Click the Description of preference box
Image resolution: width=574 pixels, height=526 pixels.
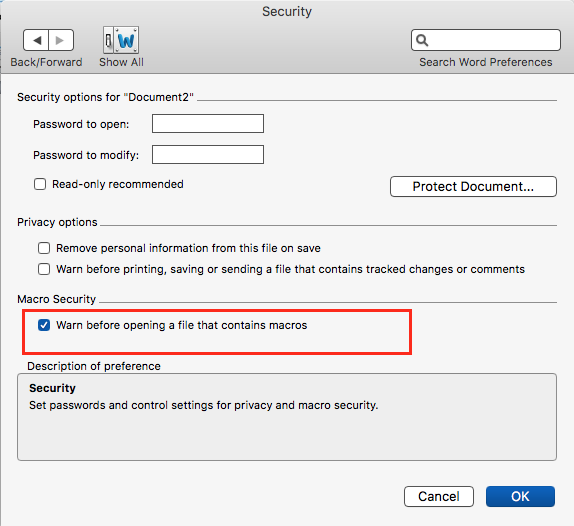287,417
